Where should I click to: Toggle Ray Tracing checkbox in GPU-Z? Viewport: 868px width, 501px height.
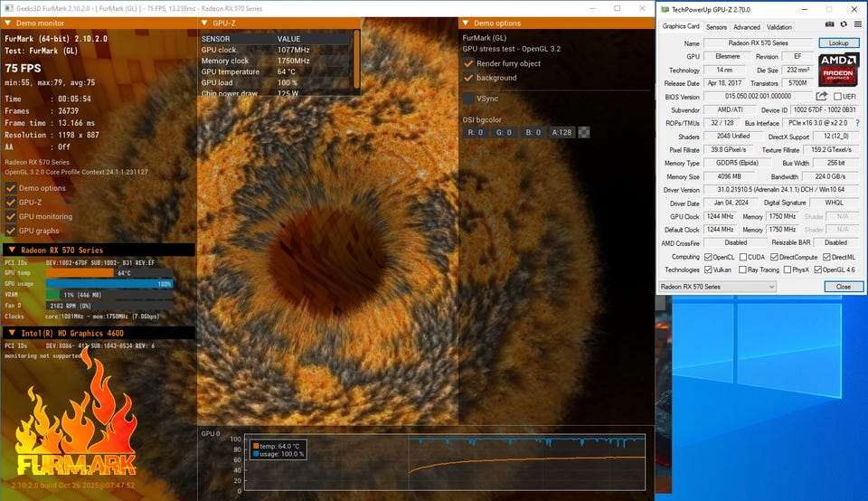[x=742, y=269]
